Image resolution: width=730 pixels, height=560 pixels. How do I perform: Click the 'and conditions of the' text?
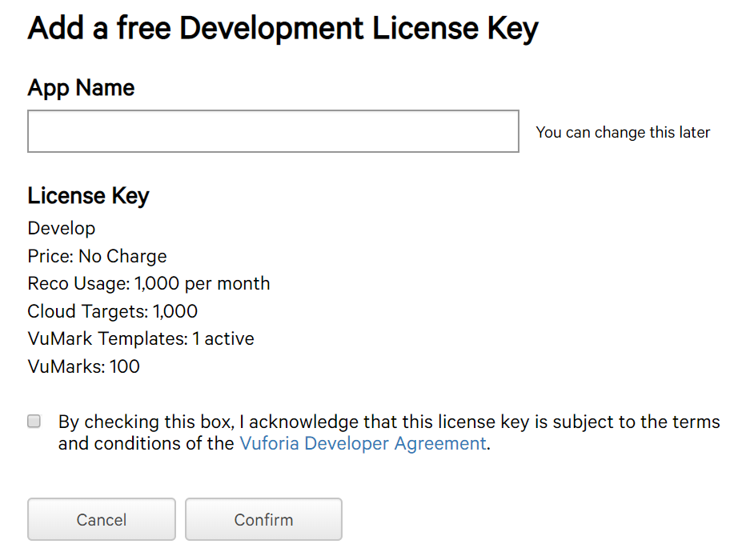pyautogui.click(x=146, y=443)
